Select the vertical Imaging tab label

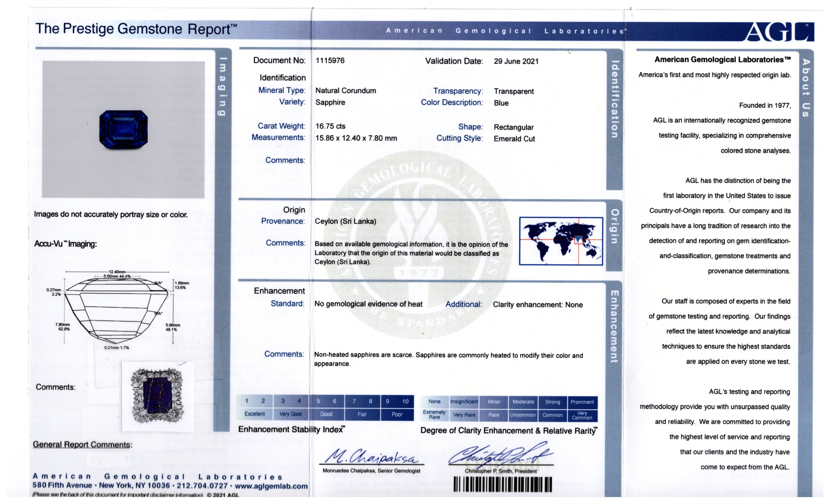pos(222,86)
